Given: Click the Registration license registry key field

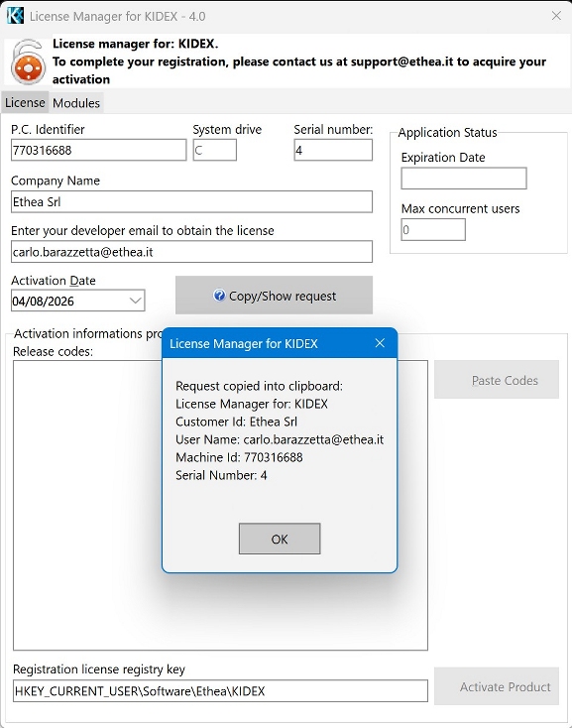Looking at the screenshot, I should pos(220,691).
